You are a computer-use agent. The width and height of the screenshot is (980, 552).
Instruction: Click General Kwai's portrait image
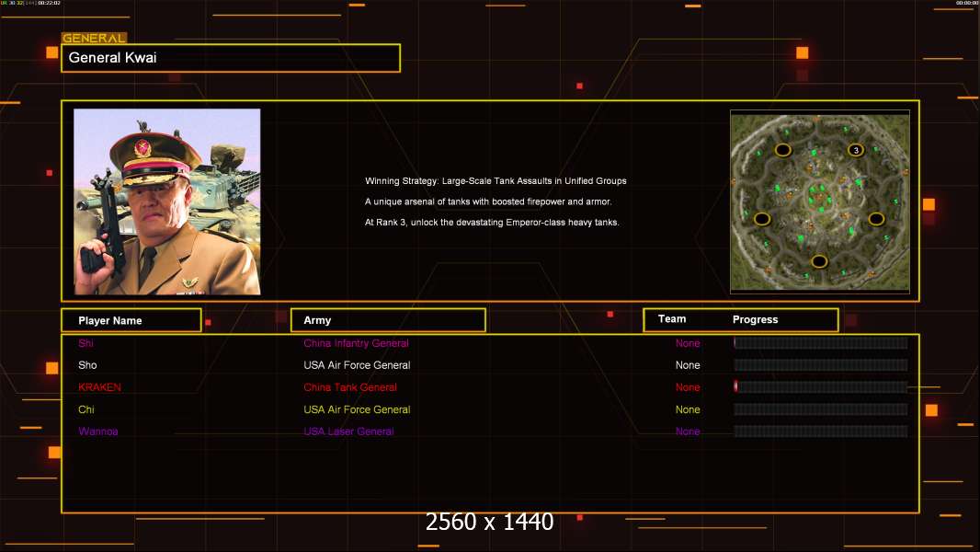167,201
